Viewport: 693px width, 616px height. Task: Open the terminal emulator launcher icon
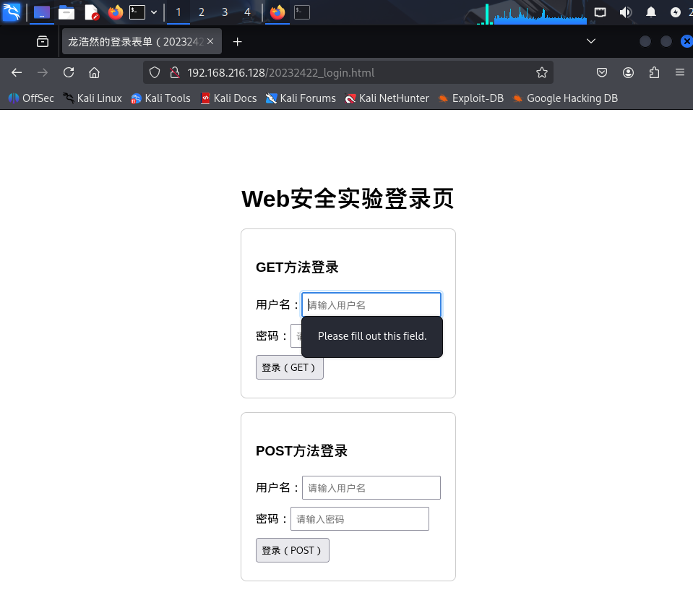[x=137, y=12]
